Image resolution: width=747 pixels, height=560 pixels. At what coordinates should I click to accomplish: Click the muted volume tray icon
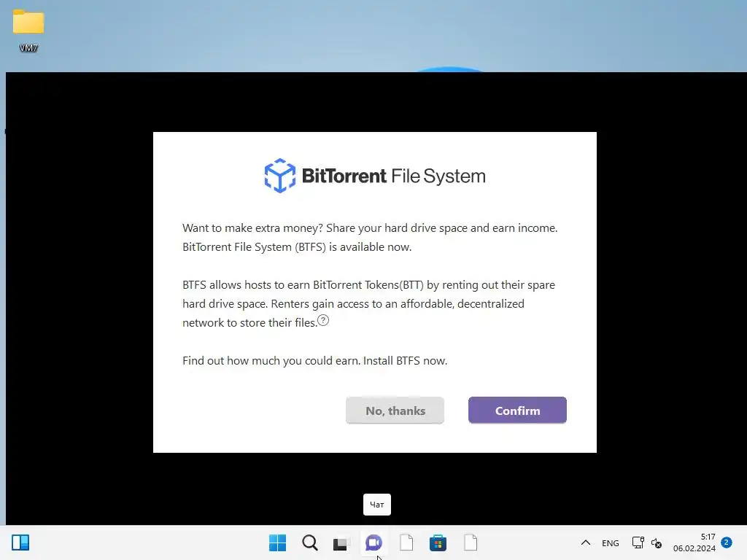click(x=657, y=542)
